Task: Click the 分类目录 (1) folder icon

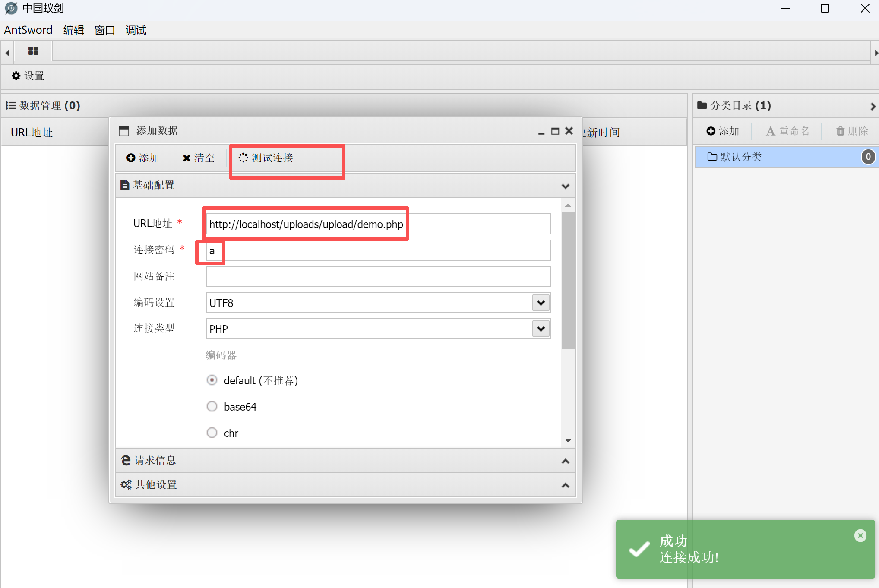Action: 702,105
